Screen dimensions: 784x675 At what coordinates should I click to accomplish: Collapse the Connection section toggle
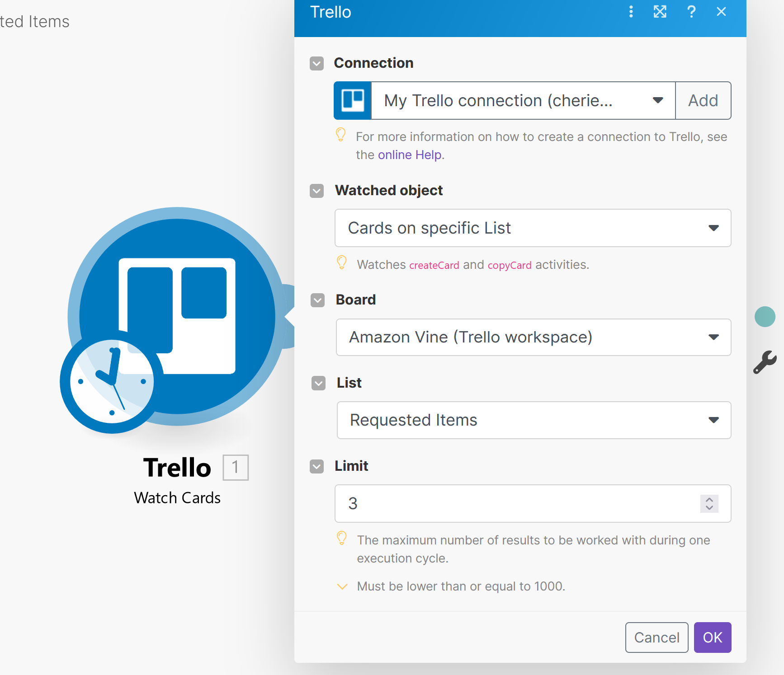tap(317, 63)
